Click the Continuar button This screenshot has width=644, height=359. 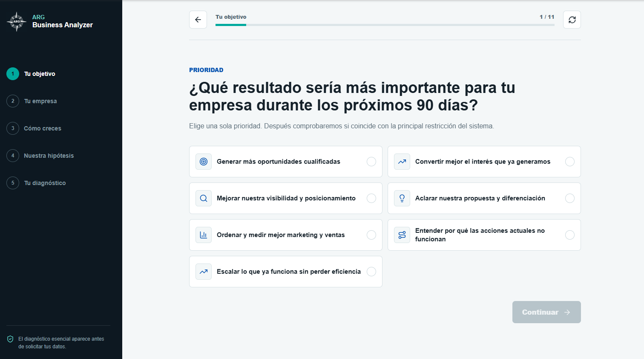coord(546,312)
